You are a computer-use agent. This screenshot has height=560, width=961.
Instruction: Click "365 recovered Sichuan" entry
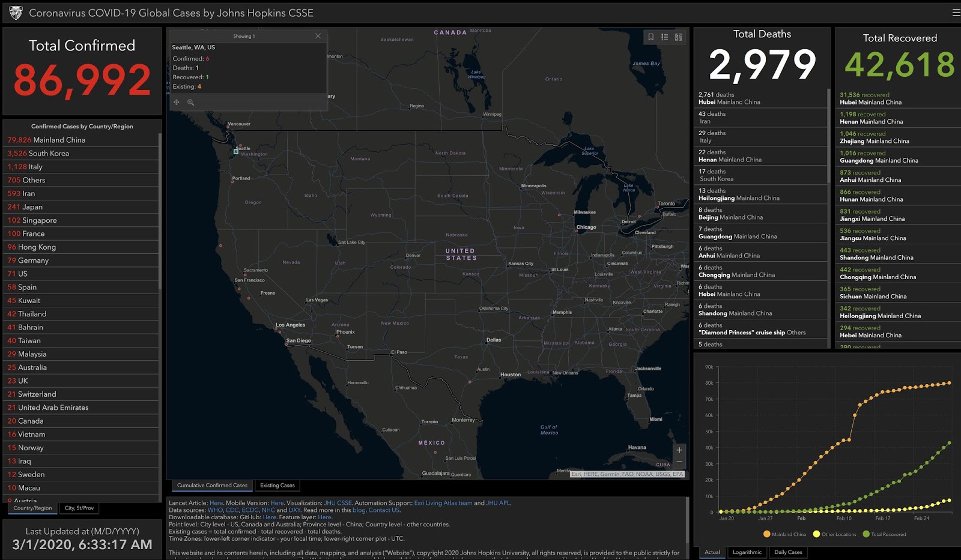click(x=898, y=293)
